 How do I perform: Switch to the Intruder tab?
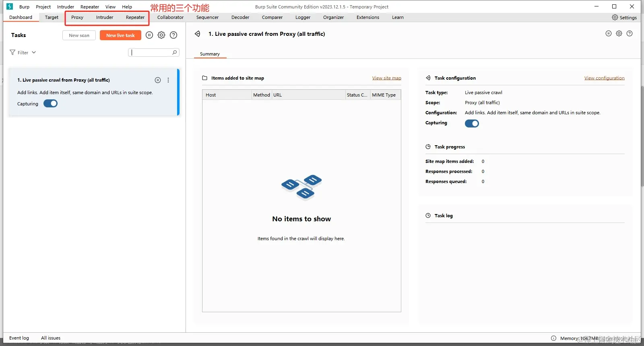click(x=105, y=17)
